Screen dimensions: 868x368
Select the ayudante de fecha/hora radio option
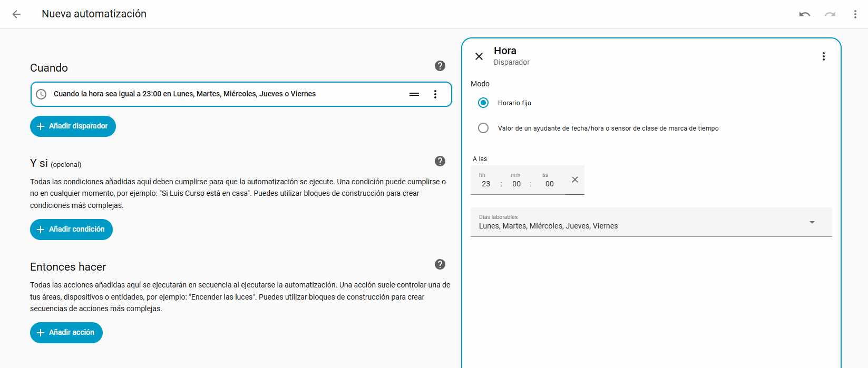click(x=483, y=128)
